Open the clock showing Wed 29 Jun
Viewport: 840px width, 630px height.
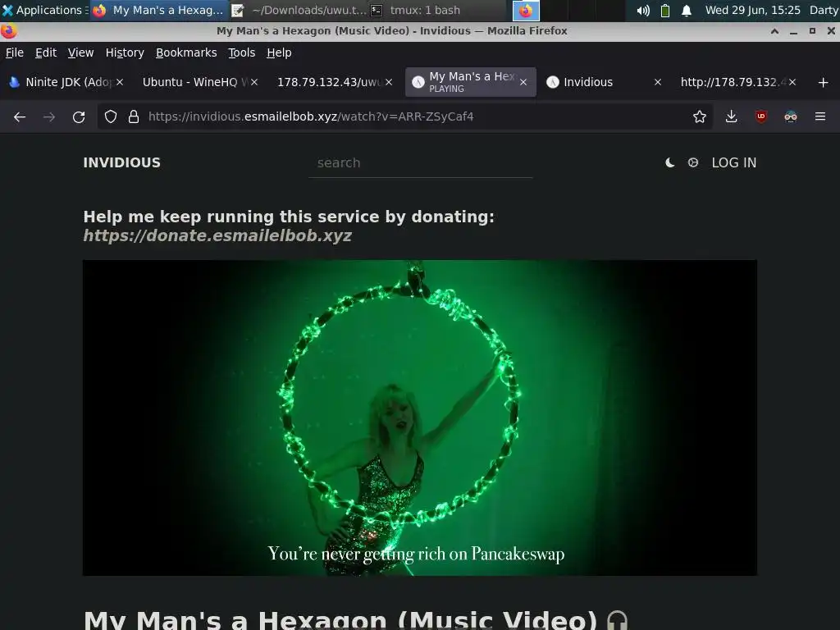(752, 10)
